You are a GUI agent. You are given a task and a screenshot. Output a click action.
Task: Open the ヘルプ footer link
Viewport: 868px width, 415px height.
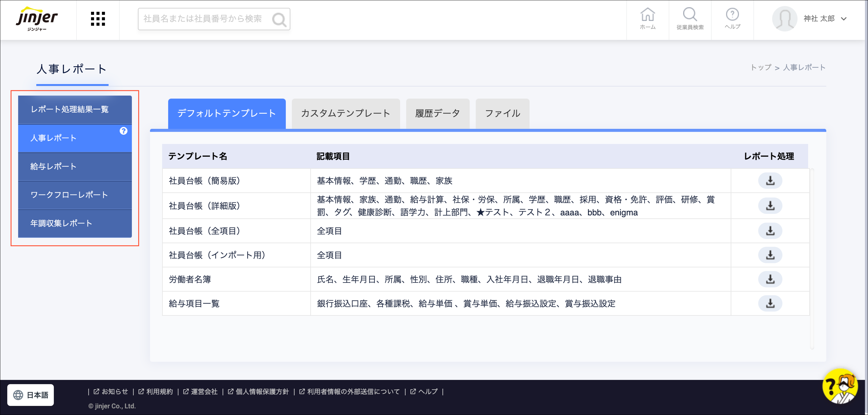point(424,391)
